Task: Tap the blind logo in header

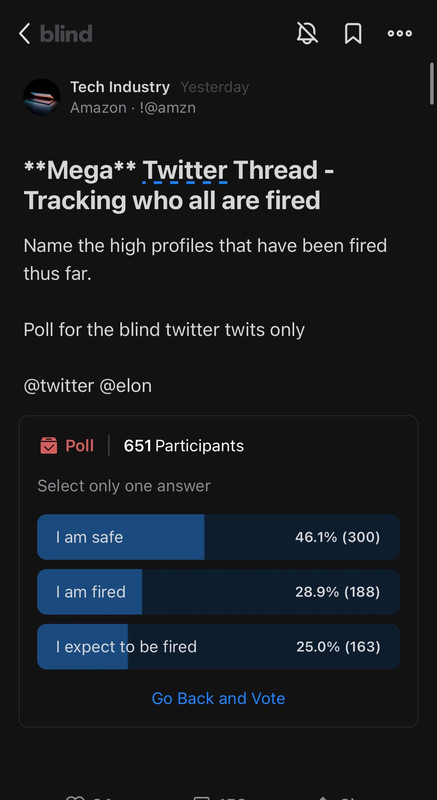Action: 66,34
